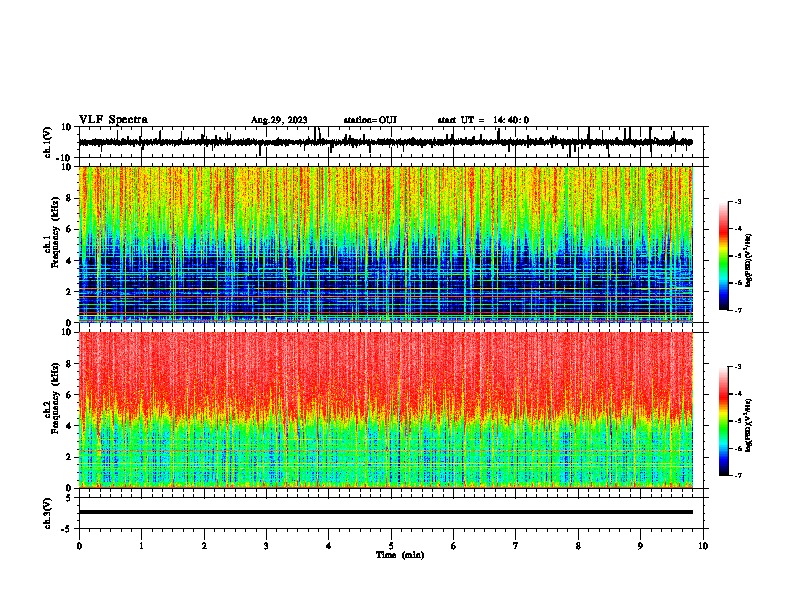The image size is (792, 612).
Task: Click the date label 'Aug.29, 2023'
Action: pos(279,120)
